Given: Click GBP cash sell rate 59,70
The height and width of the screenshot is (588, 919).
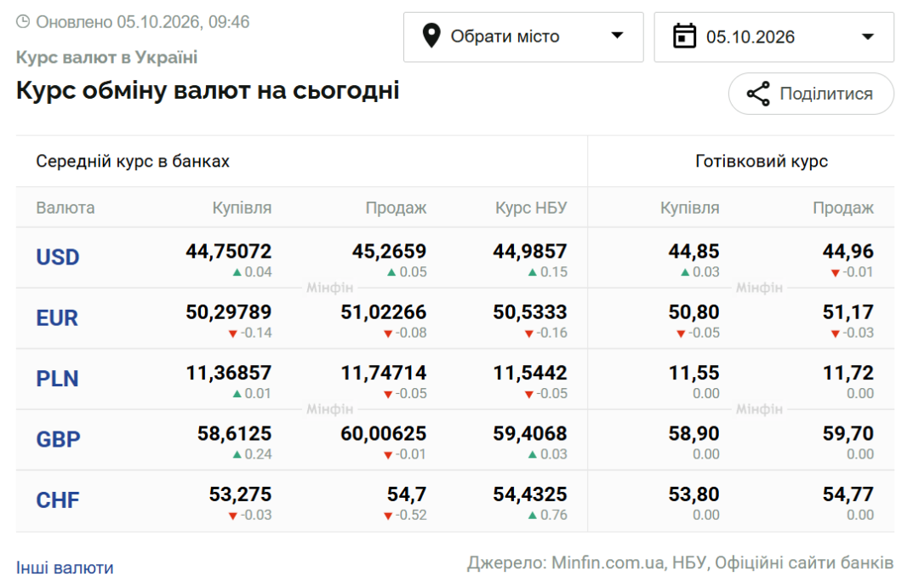Looking at the screenshot, I should (x=848, y=434).
